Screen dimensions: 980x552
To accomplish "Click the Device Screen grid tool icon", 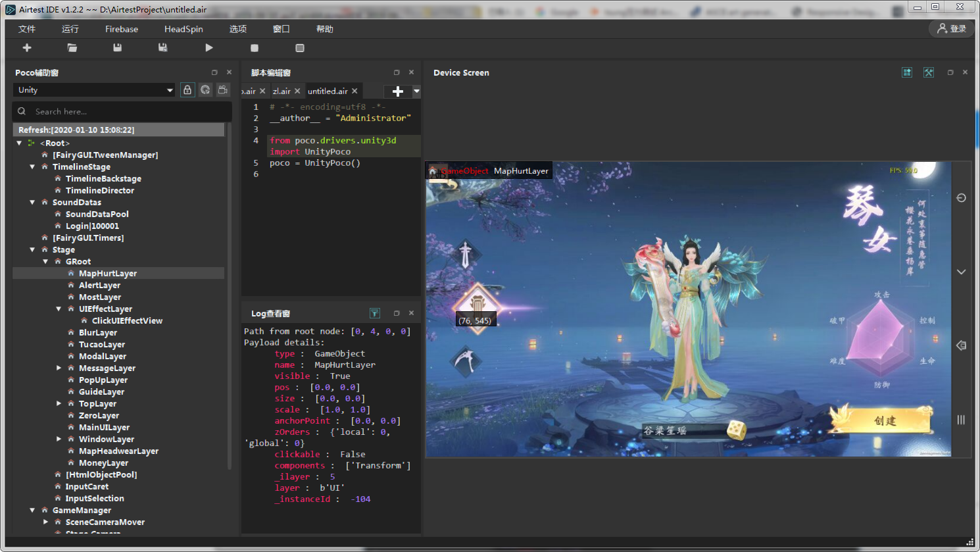I will pos(907,72).
